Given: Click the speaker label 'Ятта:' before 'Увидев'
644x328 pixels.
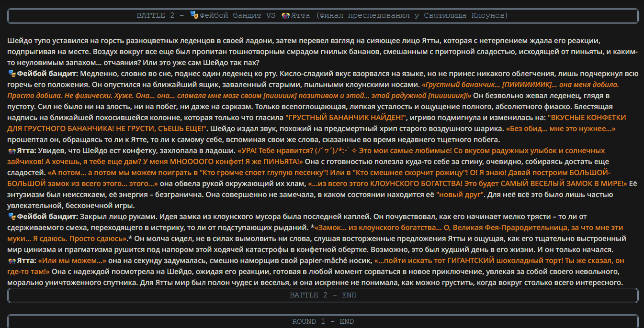Looking at the screenshot, I should (26, 151).
